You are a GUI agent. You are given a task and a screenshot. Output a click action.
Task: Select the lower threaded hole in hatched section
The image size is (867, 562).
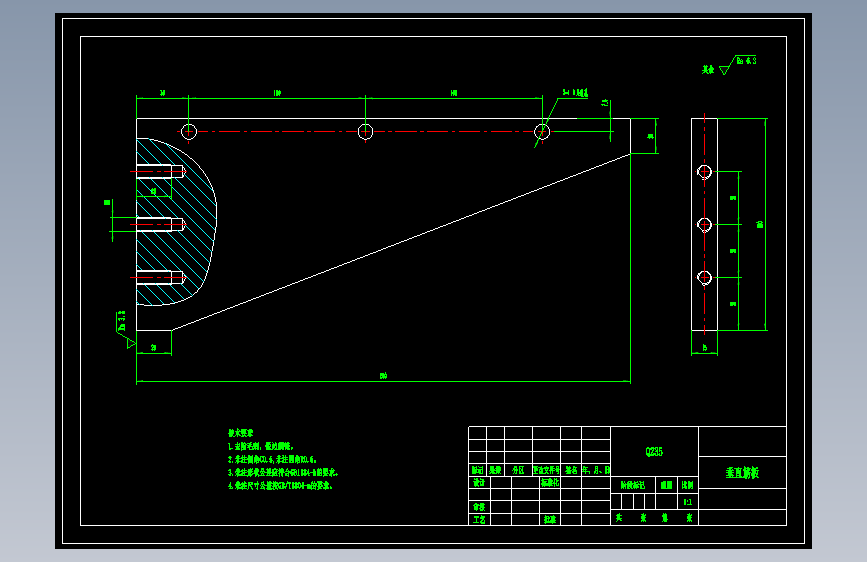click(160, 277)
